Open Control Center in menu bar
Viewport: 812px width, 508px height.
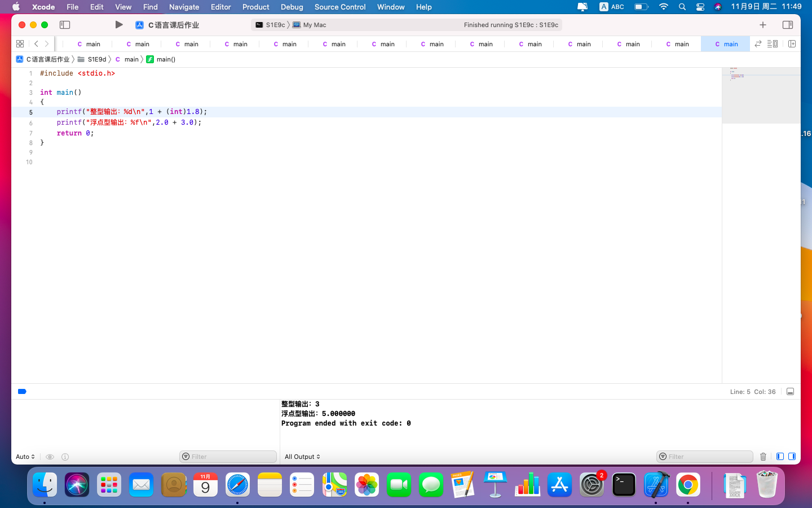tap(700, 7)
